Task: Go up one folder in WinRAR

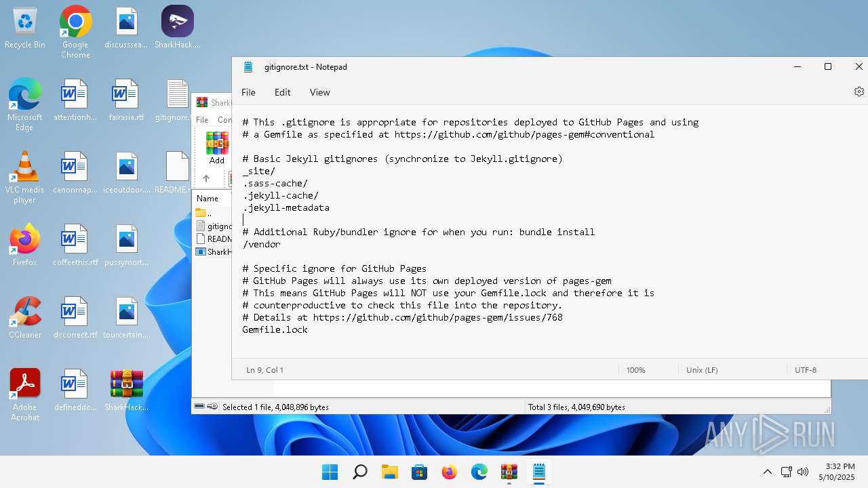Action: [206, 179]
